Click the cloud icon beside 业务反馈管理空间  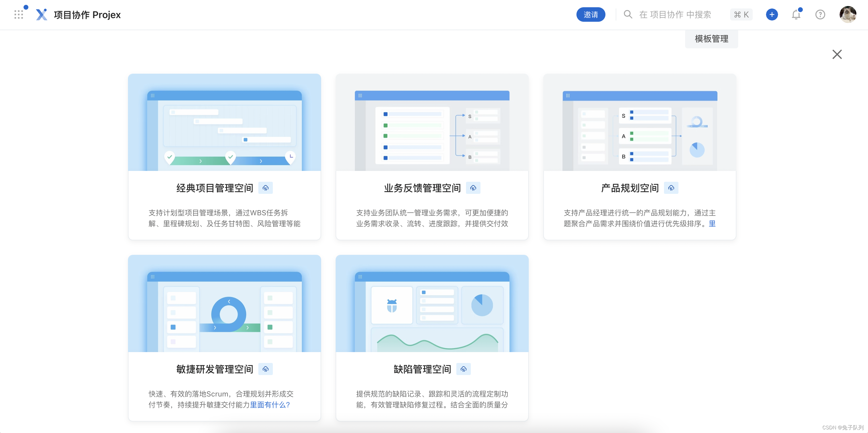(473, 188)
